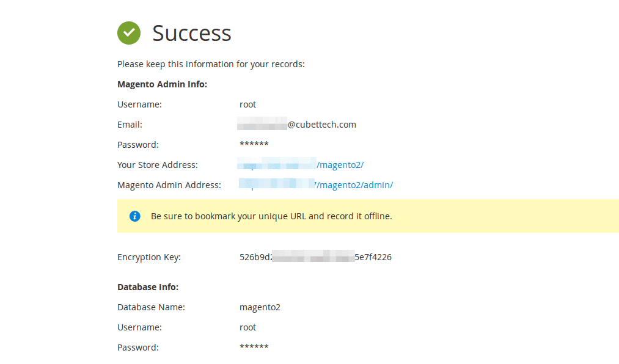Click the blue info icon in yellow notice
This screenshot has width=619, height=364.
(x=134, y=216)
